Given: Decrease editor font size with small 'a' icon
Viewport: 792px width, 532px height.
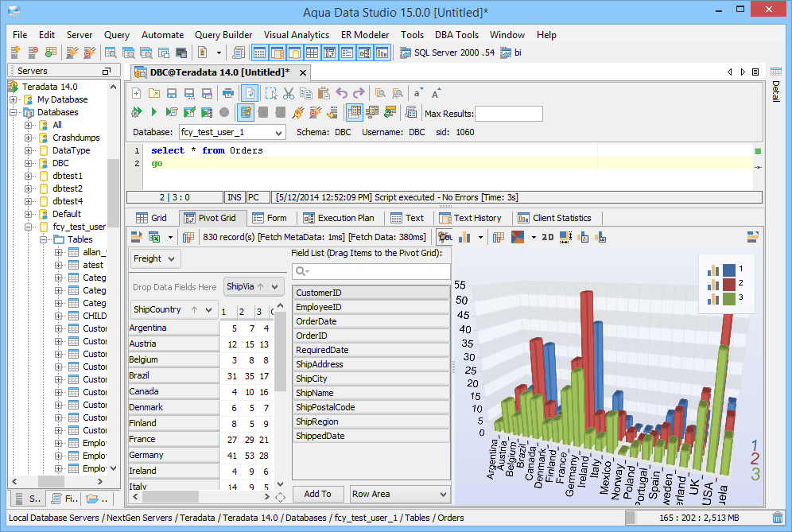Looking at the screenshot, I should (x=417, y=93).
